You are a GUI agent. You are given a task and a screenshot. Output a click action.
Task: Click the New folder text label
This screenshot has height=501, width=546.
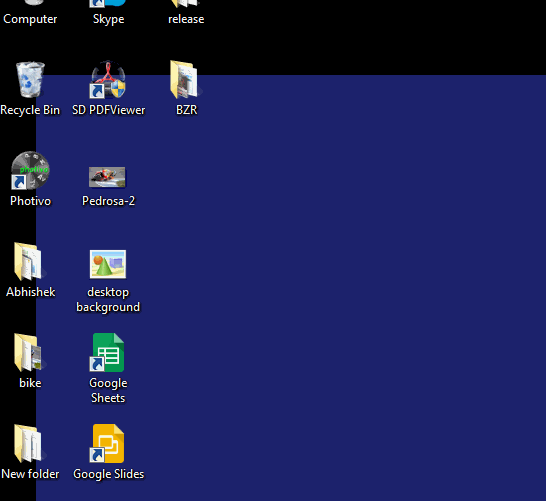(30, 474)
